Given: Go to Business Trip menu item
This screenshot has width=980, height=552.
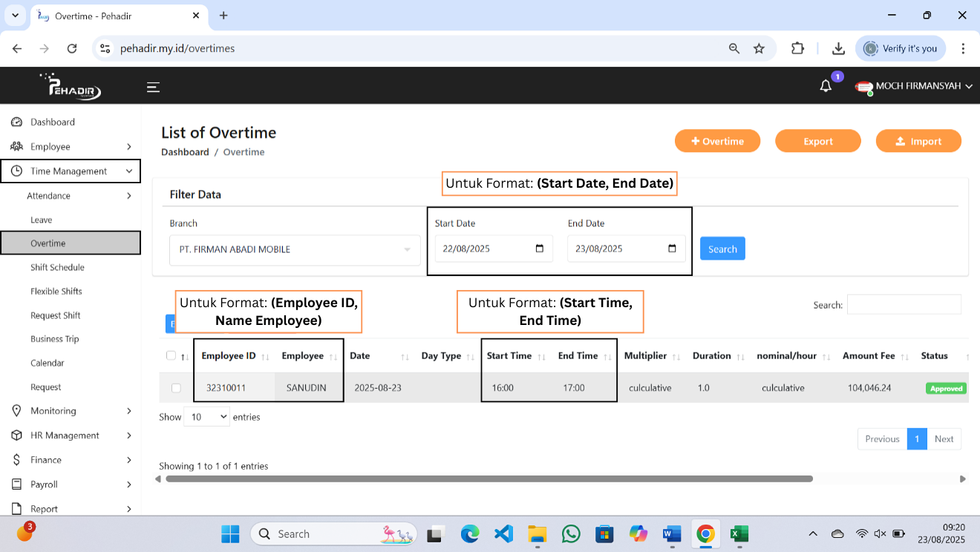Looking at the screenshot, I should 54,339.
